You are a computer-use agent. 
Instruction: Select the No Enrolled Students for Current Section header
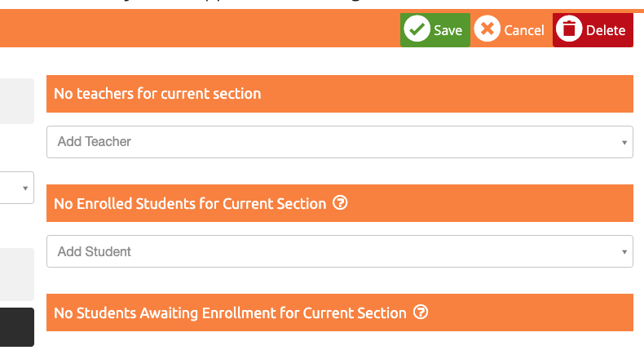pos(340,203)
